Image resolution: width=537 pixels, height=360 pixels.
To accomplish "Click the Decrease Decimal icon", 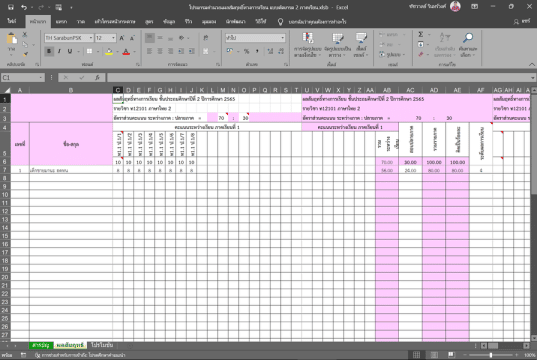I will pos(281,51).
